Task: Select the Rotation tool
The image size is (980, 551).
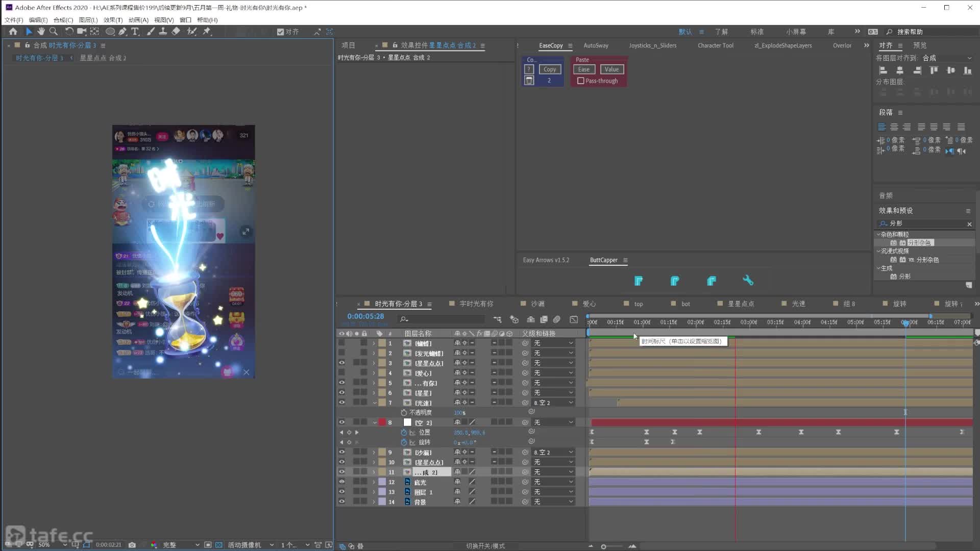Action: tap(69, 32)
